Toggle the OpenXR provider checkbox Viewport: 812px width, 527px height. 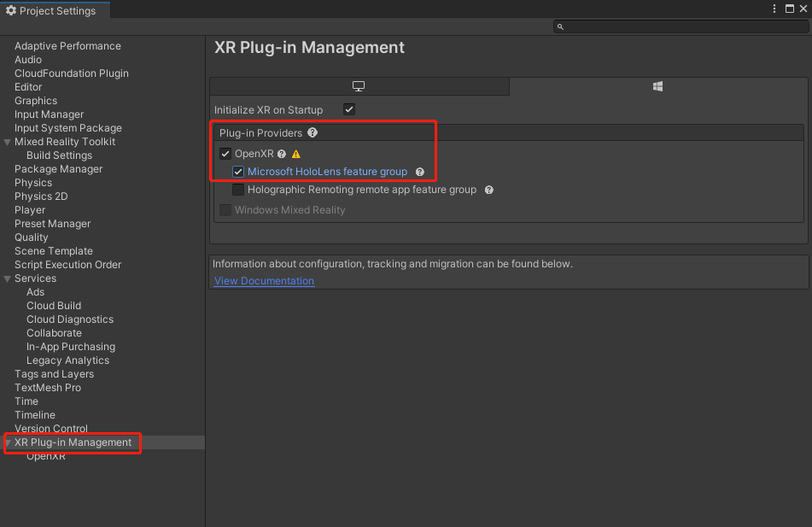(x=225, y=154)
